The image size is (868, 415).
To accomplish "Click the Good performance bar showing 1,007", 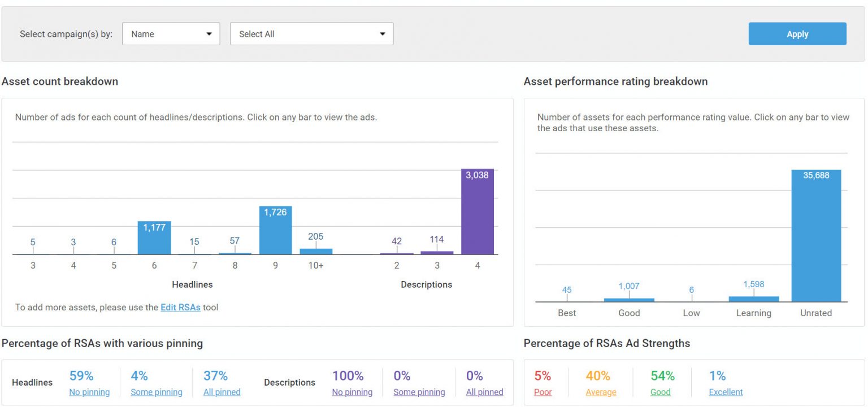I will coord(629,298).
